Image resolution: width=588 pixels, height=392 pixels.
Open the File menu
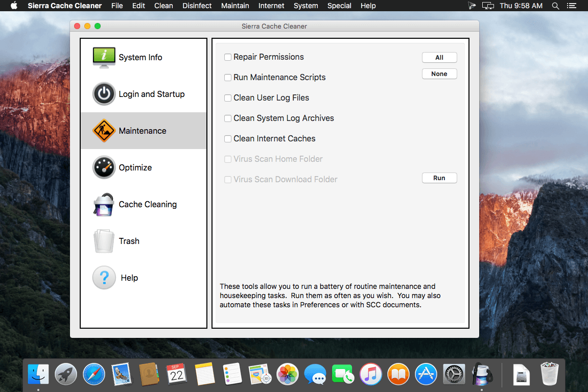pos(117,6)
